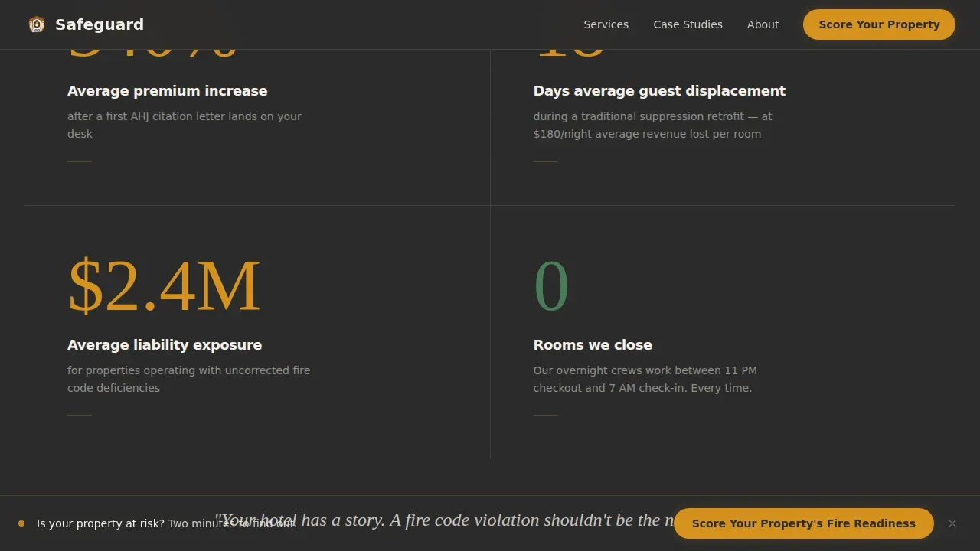Open the About nav link
The image size is (980, 551).
pyautogui.click(x=763, y=24)
